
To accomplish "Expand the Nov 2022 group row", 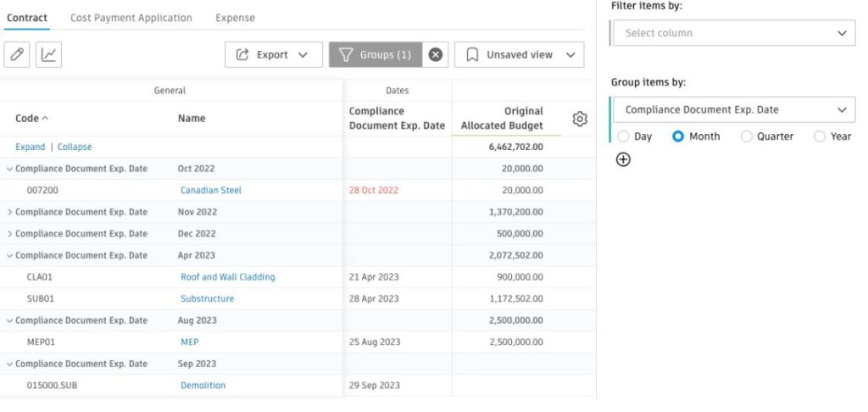I will [9, 212].
